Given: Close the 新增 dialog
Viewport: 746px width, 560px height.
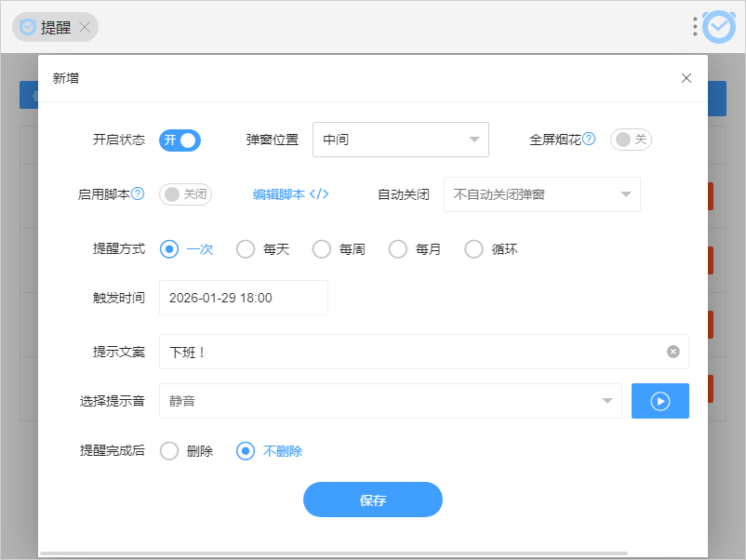Looking at the screenshot, I should (x=686, y=78).
